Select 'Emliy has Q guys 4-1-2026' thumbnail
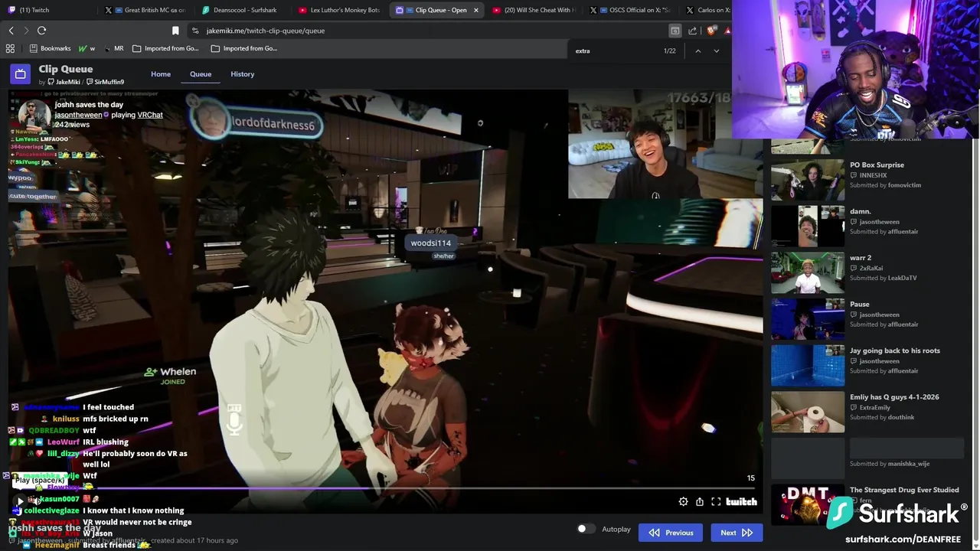Image resolution: width=980 pixels, height=551 pixels. click(808, 412)
